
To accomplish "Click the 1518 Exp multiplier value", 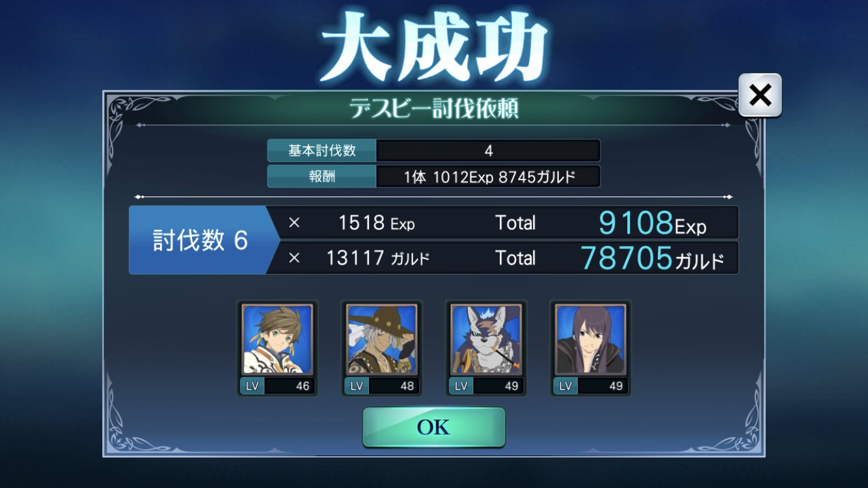I will coord(376,223).
